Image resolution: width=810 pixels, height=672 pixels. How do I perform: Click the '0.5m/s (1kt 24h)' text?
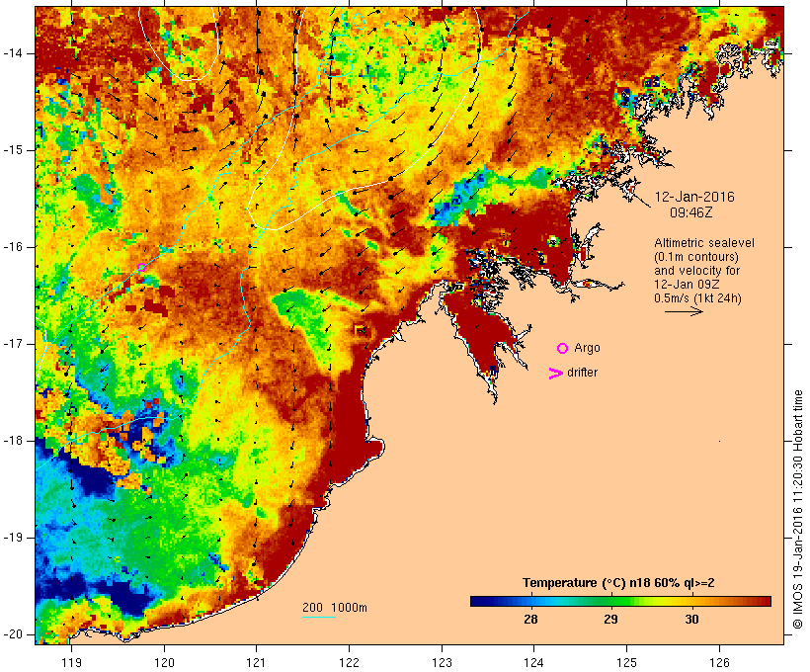[x=697, y=298]
